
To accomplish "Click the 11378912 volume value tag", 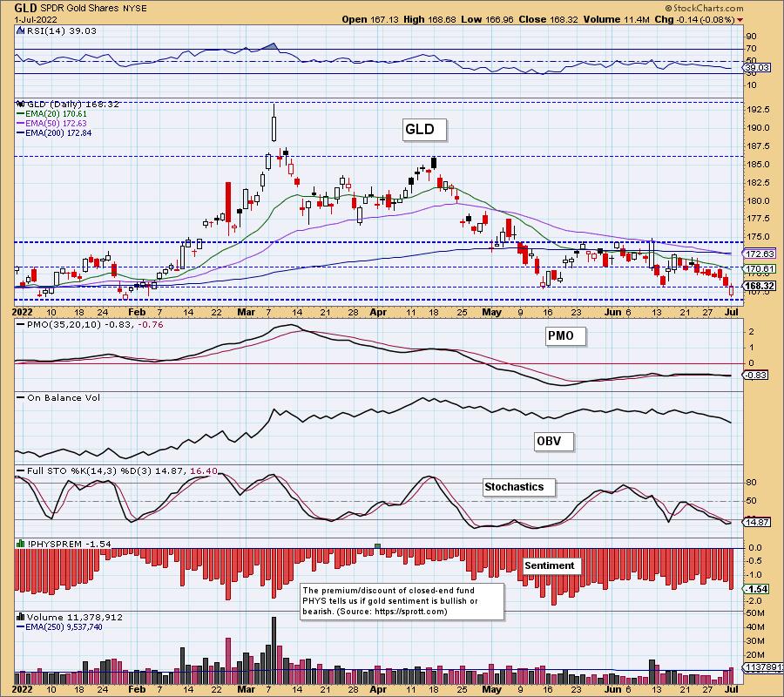I will (x=763, y=667).
